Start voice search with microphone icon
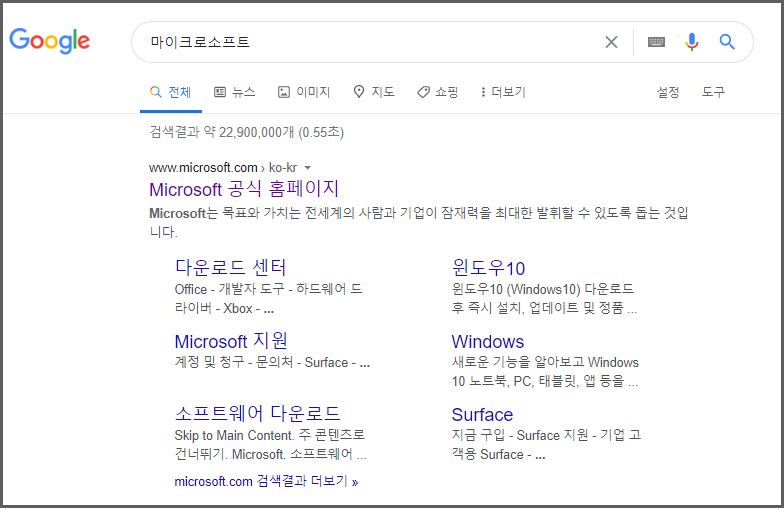Viewport: 784px width, 520px height. [x=692, y=42]
